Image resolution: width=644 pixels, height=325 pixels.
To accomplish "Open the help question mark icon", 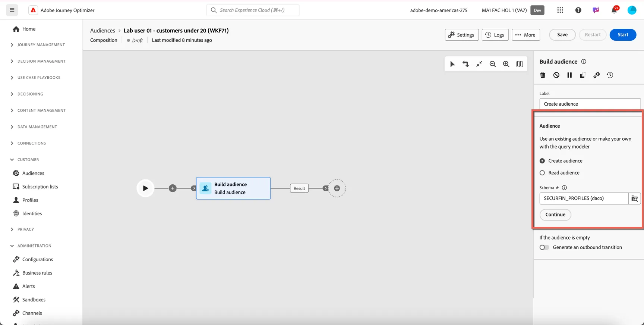I will click(578, 10).
